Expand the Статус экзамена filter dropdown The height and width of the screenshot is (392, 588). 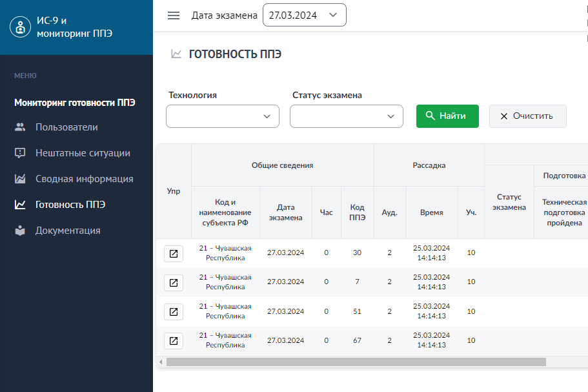347,116
